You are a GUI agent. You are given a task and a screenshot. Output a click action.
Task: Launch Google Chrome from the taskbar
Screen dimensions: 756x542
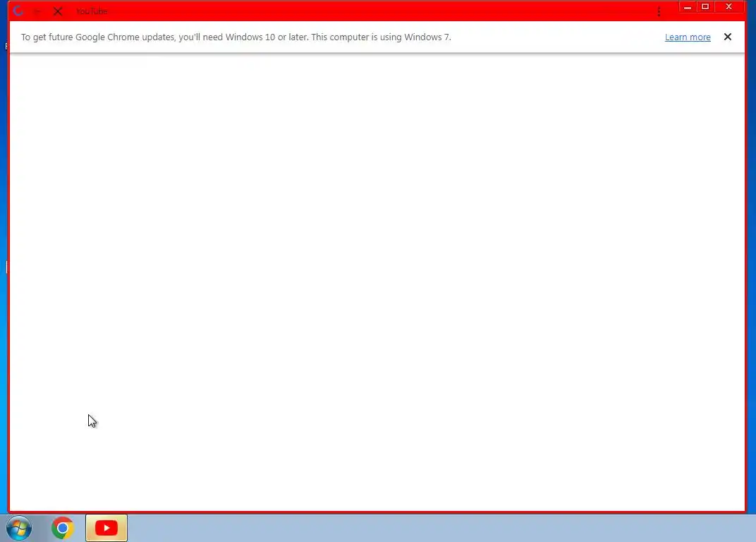63,528
